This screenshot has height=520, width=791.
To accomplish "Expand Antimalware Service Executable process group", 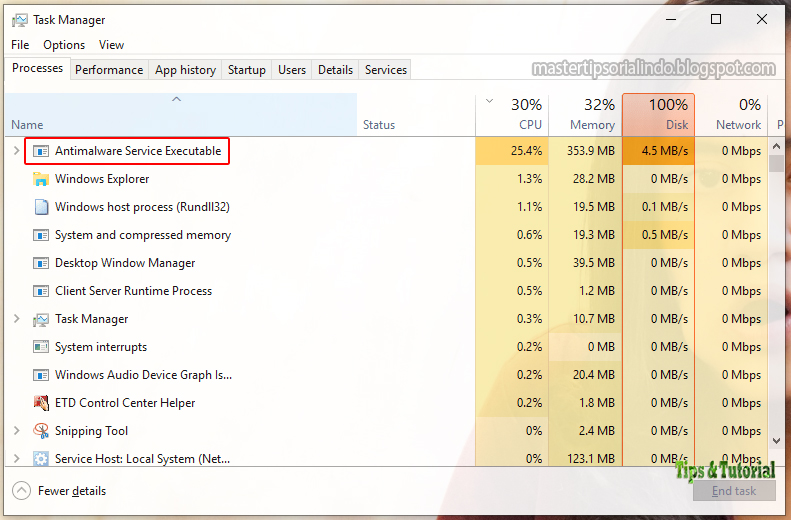I will pos(17,150).
